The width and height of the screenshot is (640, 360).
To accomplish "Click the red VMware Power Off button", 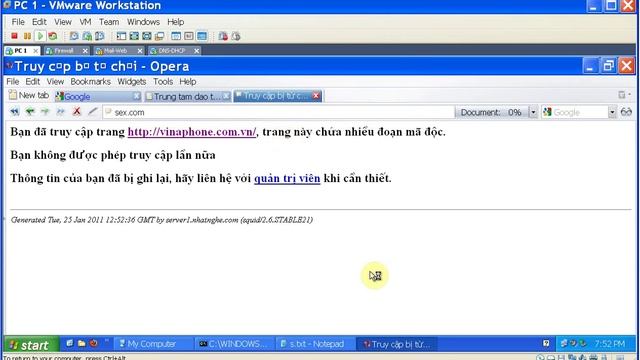I will point(14,36).
